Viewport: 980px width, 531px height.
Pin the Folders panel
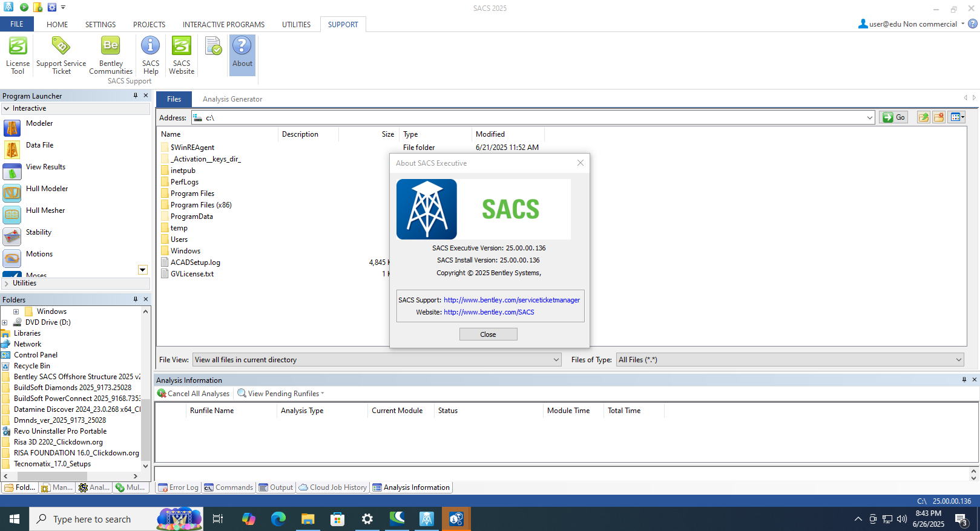point(136,299)
